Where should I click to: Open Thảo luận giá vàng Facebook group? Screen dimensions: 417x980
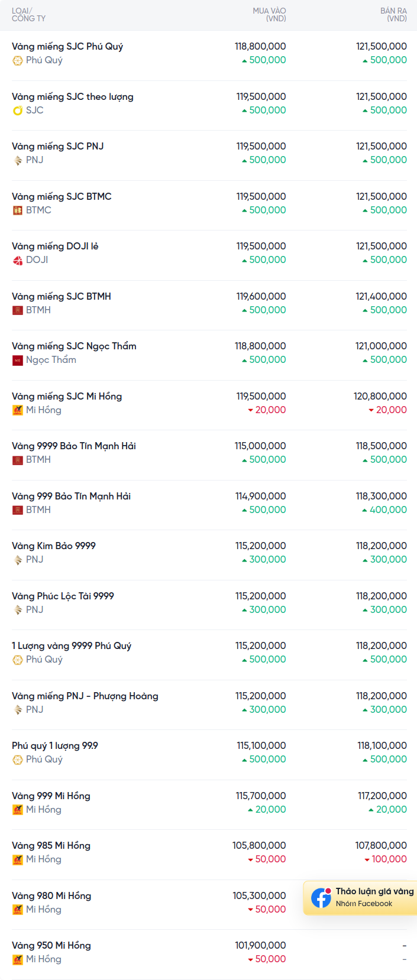tap(360, 897)
